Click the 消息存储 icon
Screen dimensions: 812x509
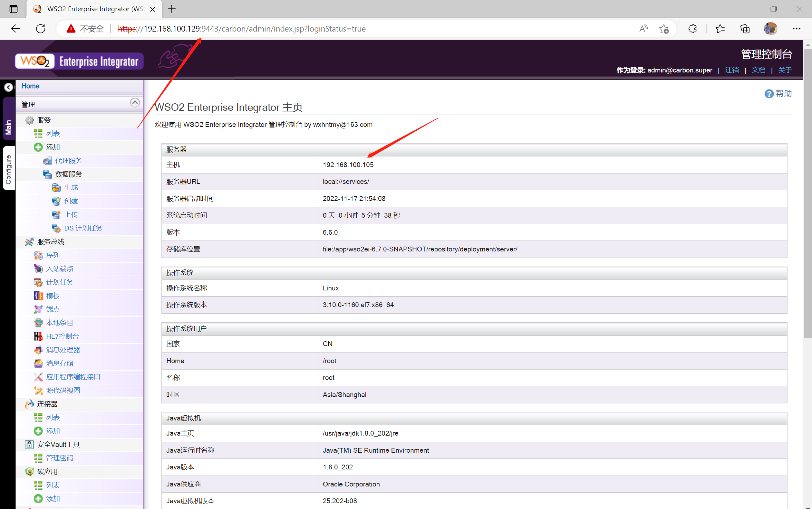click(38, 363)
